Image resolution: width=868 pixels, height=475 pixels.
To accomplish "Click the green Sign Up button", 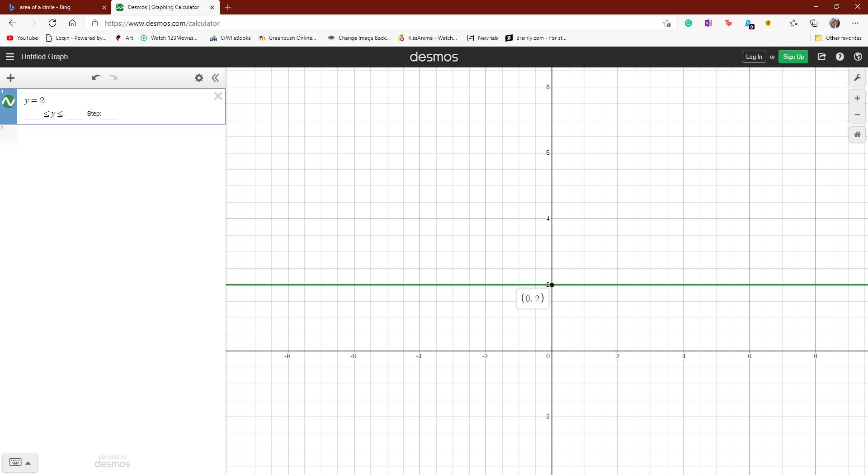I will coord(793,57).
